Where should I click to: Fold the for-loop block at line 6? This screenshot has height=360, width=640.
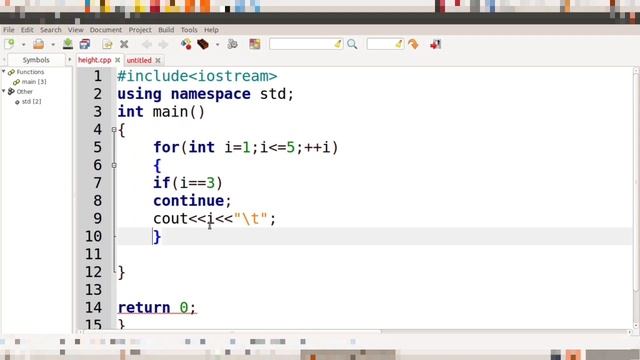[x=114, y=165]
